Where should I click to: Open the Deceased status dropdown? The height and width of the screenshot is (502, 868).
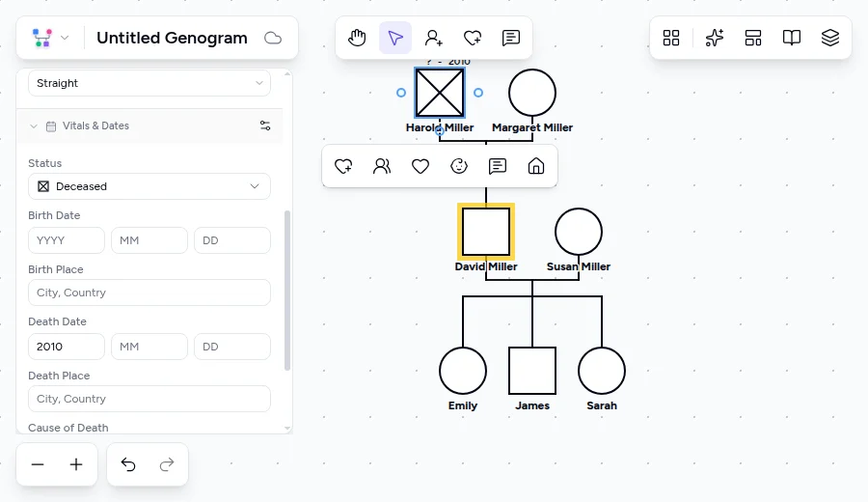pos(149,186)
